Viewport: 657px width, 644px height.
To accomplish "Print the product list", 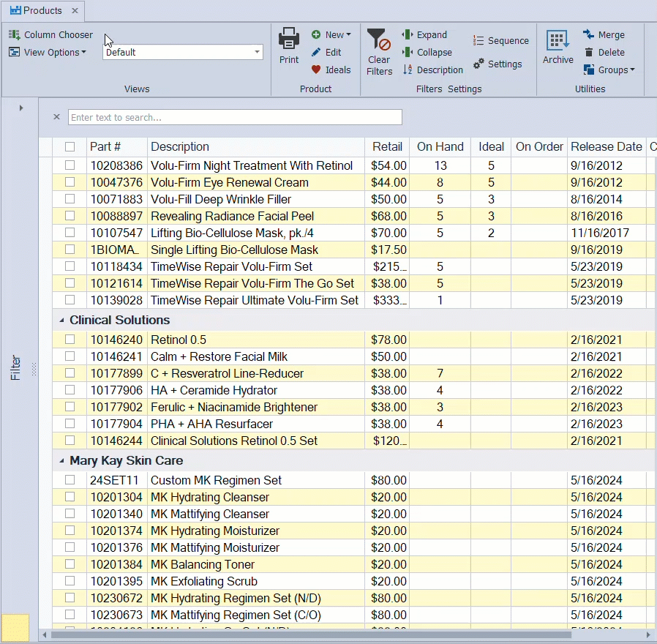I will [x=289, y=45].
